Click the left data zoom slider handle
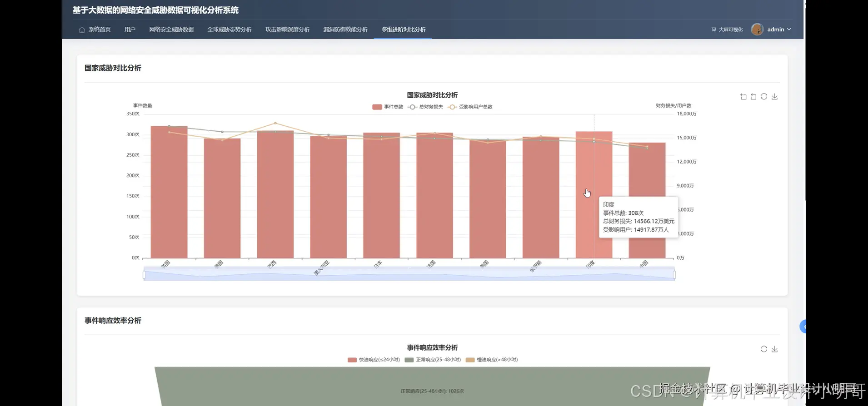The width and height of the screenshot is (868, 406). pyautogui.click(x=144, y=275)
